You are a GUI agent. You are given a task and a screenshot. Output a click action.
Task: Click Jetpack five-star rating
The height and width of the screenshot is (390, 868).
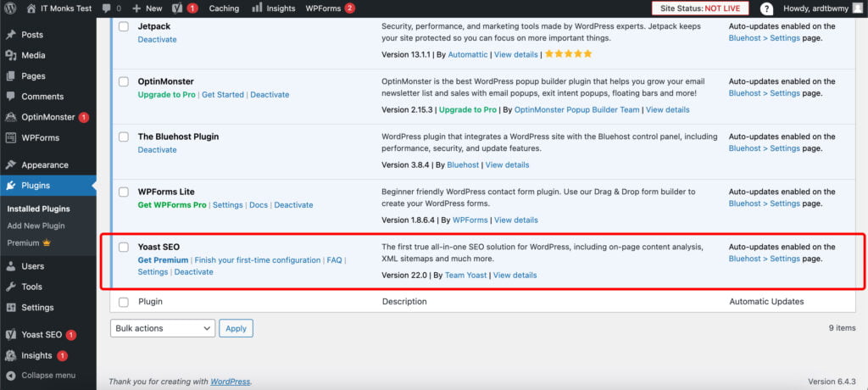coord(569,53)
